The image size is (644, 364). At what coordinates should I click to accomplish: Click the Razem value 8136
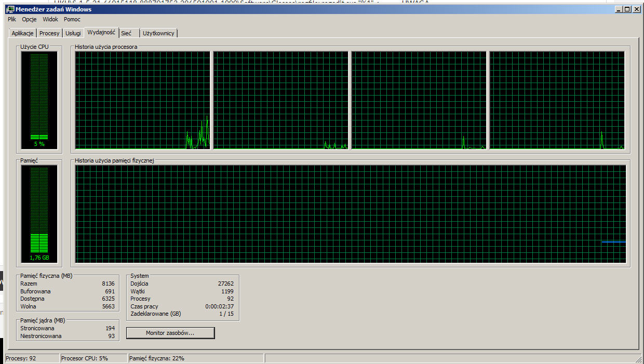click(x=108, y=284)
